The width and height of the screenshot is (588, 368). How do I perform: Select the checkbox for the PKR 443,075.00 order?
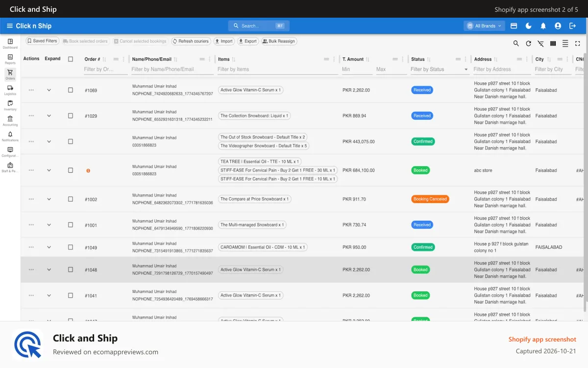(71, 141)
